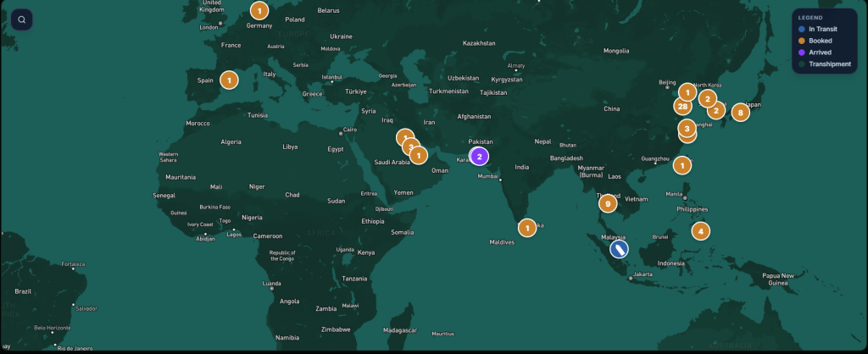The image size is (868, 354).
Task: Click the Indonesia country label
Action: tap(671, 264)
